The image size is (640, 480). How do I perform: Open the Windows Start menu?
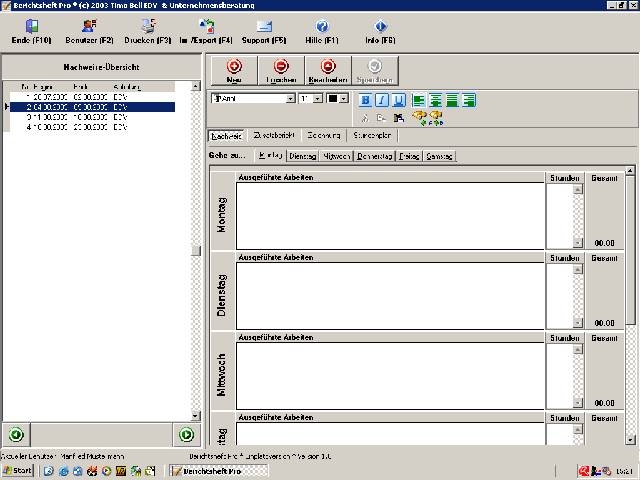18,470
